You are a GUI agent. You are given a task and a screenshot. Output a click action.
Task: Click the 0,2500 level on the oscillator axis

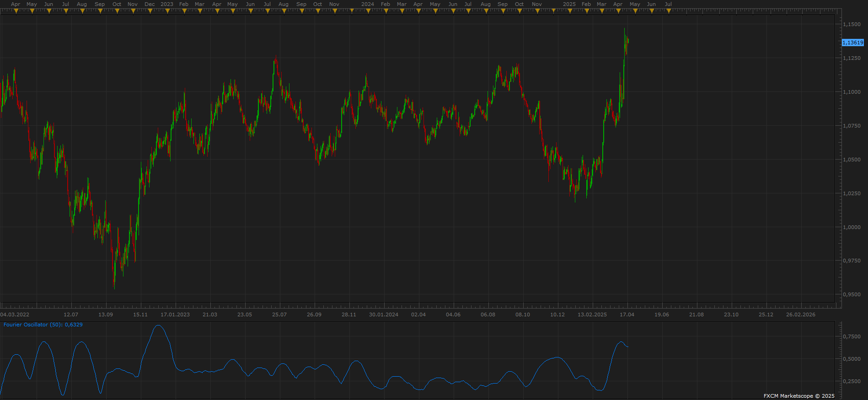click(852, 381)
